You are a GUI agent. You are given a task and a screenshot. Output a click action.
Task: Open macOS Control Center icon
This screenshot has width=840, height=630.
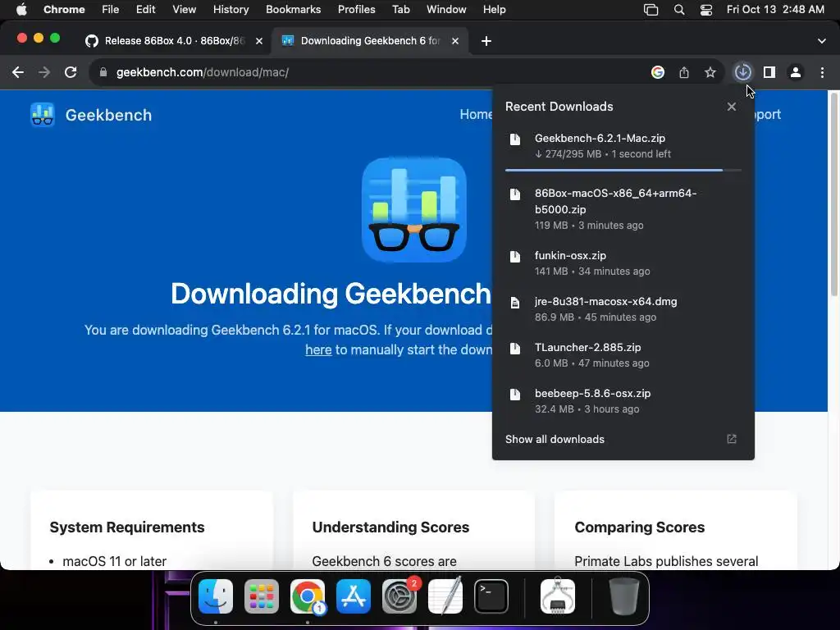706,10
